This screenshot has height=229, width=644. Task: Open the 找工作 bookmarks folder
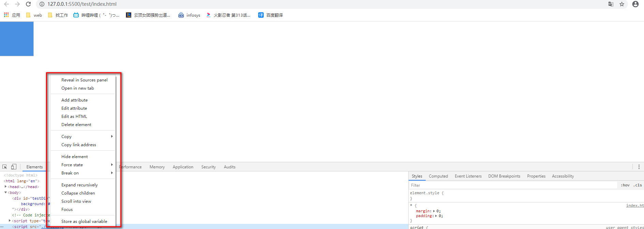point(58,15)
